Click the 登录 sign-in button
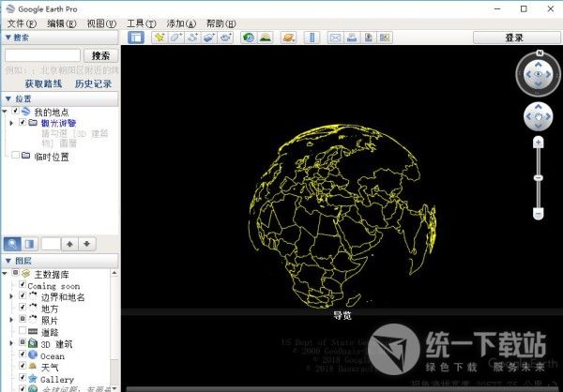563x392 pixels. [x=517, y=38]
